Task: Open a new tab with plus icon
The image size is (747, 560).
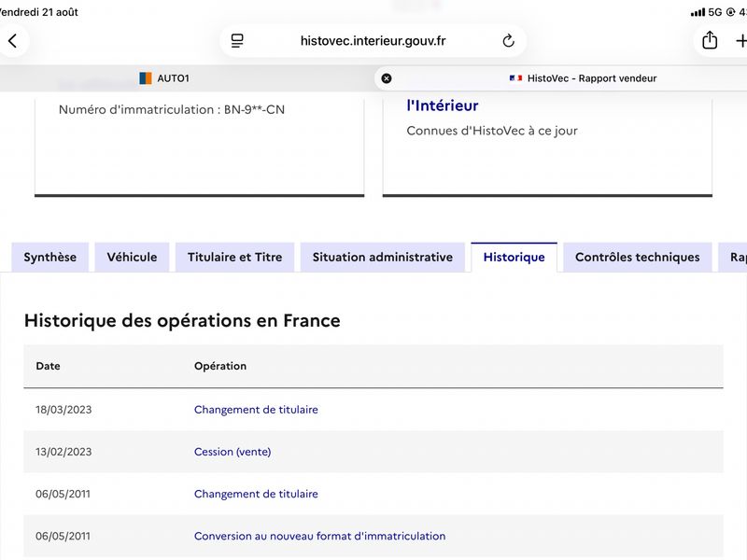Action: (x=740, y=41)
